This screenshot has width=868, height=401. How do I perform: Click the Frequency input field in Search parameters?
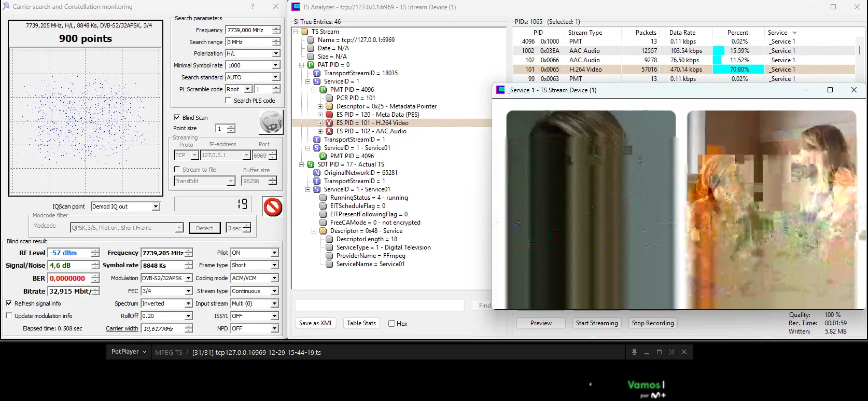coord(248,30)
